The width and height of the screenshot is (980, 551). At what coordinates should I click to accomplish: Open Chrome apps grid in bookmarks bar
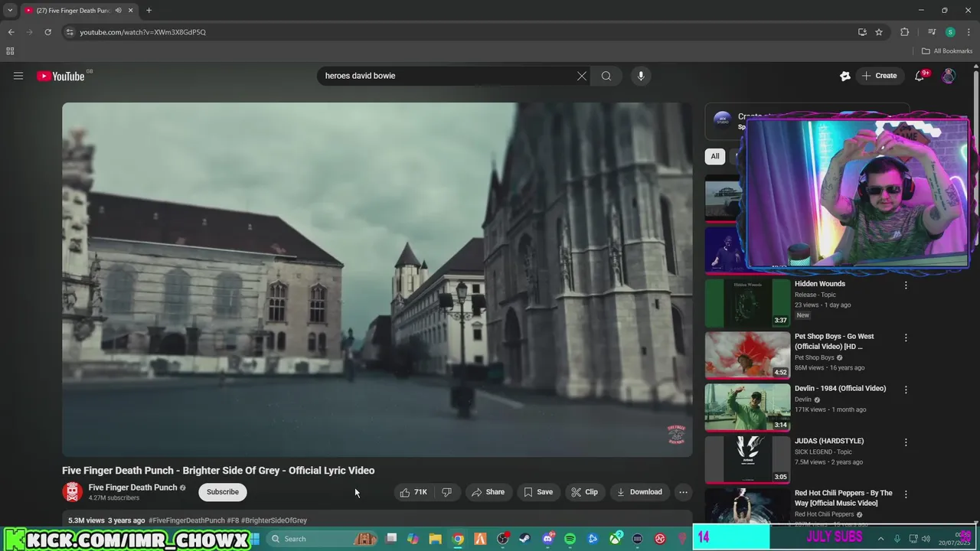point(10,51)
